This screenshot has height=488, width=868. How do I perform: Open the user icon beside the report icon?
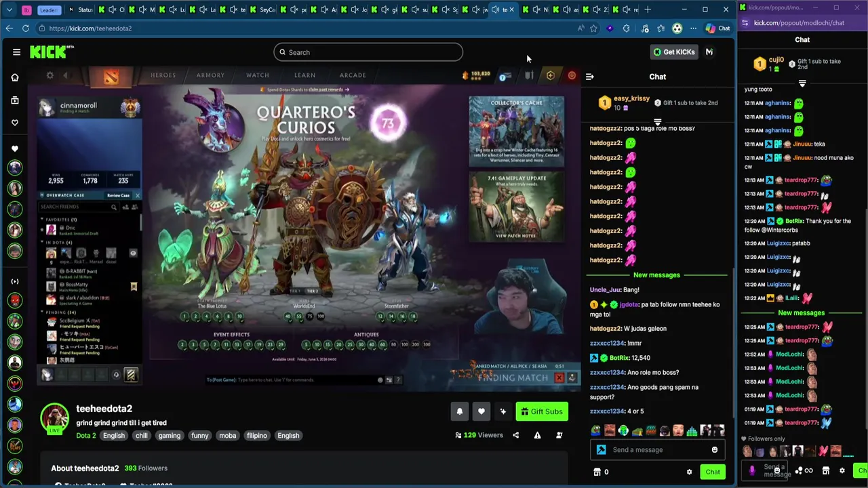(x=559, y=435)
